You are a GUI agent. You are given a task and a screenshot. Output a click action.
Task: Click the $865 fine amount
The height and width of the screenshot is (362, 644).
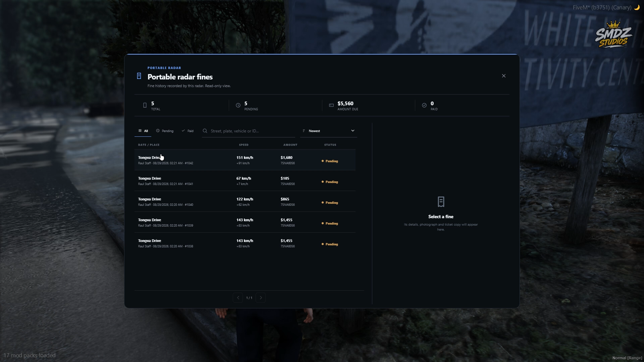[285, 199]
